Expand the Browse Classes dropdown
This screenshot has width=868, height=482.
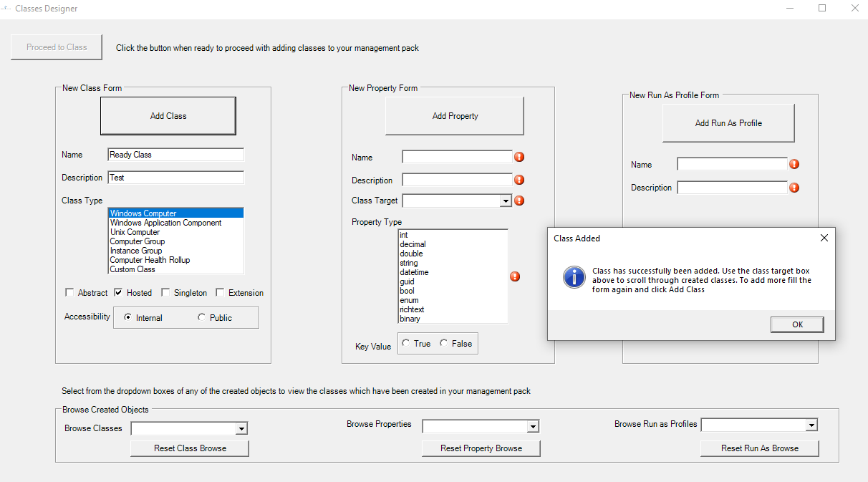(x=242, y=428)
